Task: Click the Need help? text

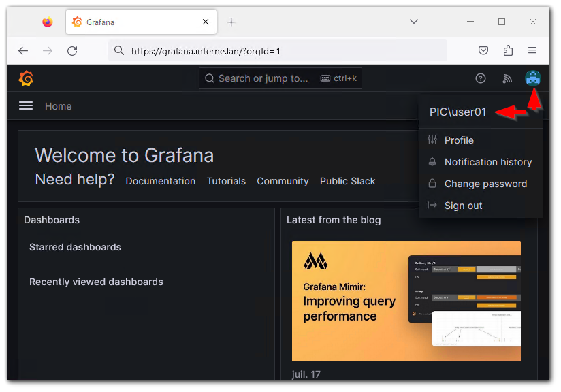Action: pos(75,180)
